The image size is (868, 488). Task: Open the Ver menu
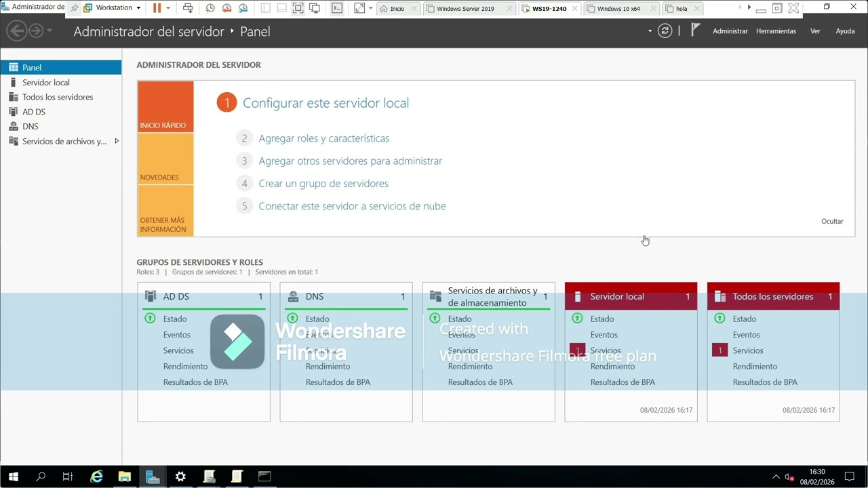(815, 31)
